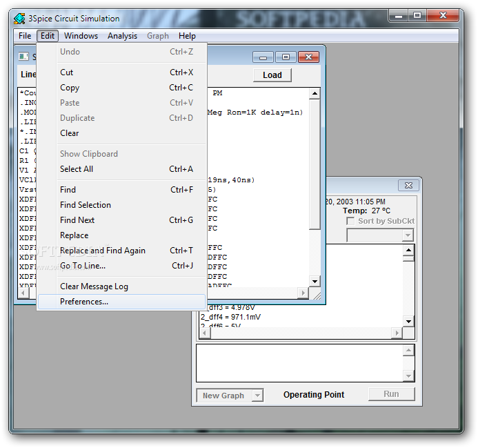Open the Windows menu
Image resolution: width=478 pixels, height=448 pixels.
pyautogui.click(x=81, y=36)
